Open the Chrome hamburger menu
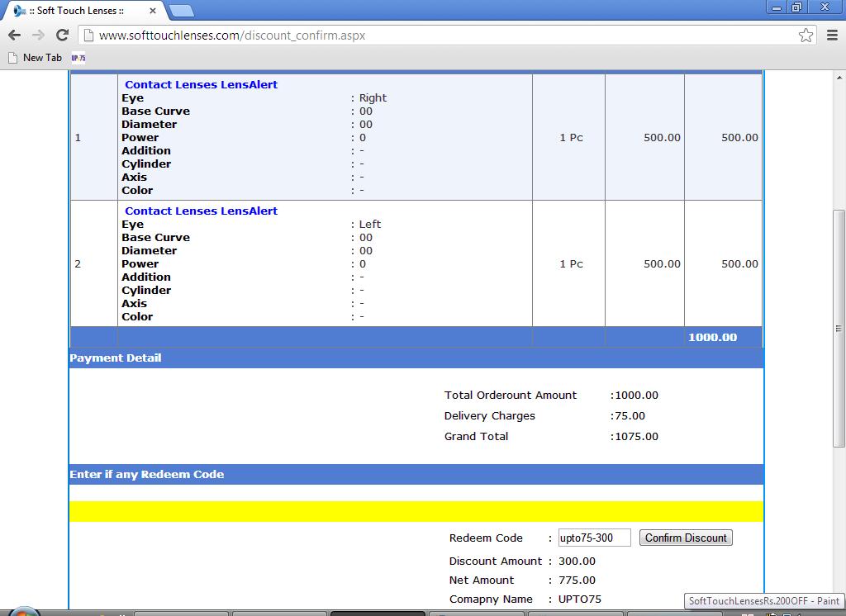 point(832,35)
